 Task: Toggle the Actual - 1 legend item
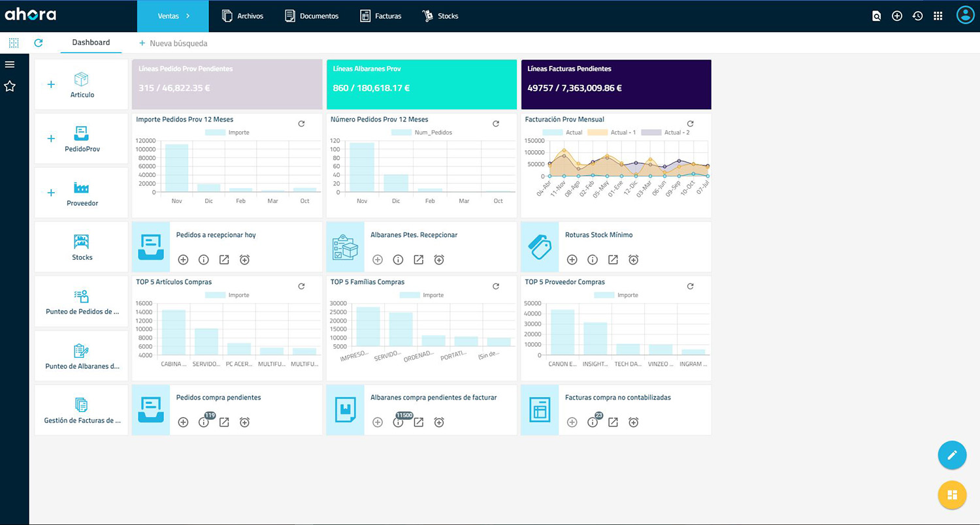click(611, 133)
